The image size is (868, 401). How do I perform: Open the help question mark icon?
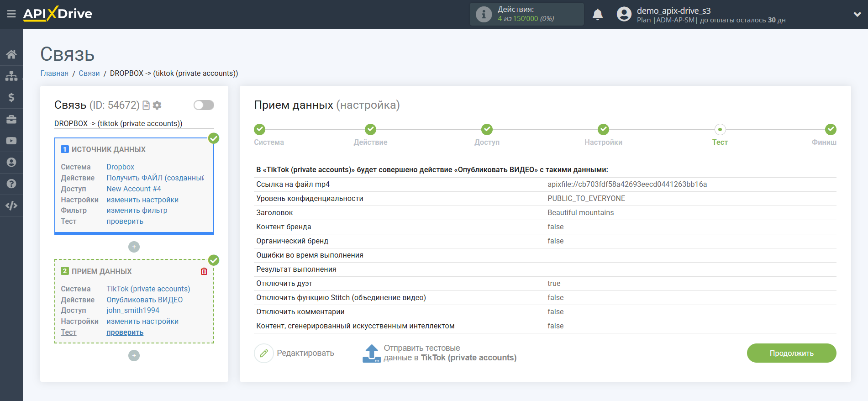coord(11,184)
